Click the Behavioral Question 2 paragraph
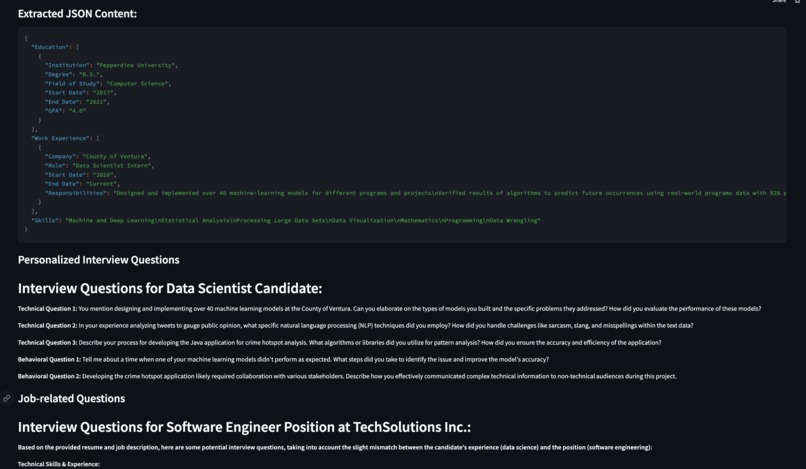The image size is (806, 469). (x=347, y=376)
